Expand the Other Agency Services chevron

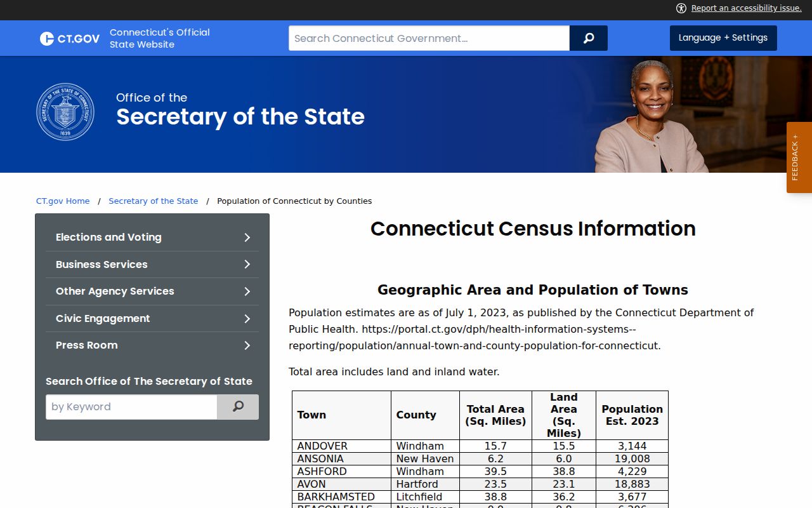(x=247, y=291)
